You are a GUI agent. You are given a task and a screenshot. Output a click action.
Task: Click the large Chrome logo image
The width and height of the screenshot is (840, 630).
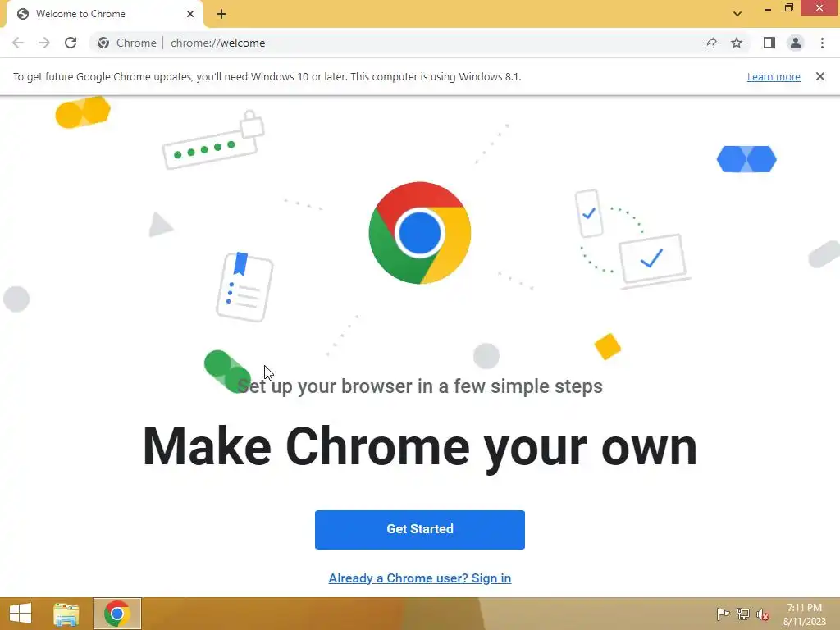tap(420, 233)
